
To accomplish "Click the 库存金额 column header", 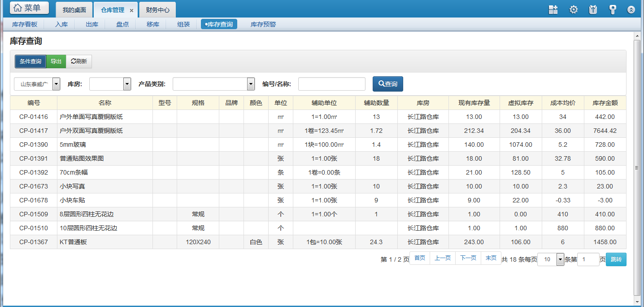I will pos(605,103).
